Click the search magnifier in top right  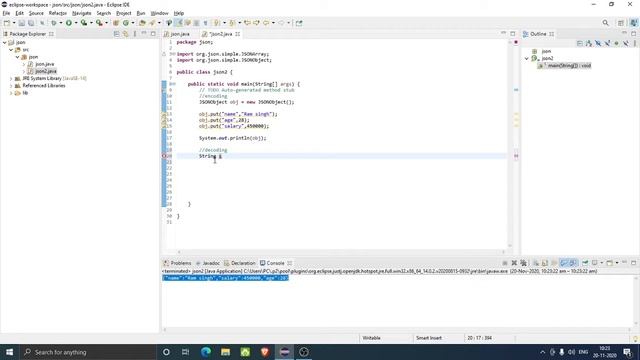605,23
